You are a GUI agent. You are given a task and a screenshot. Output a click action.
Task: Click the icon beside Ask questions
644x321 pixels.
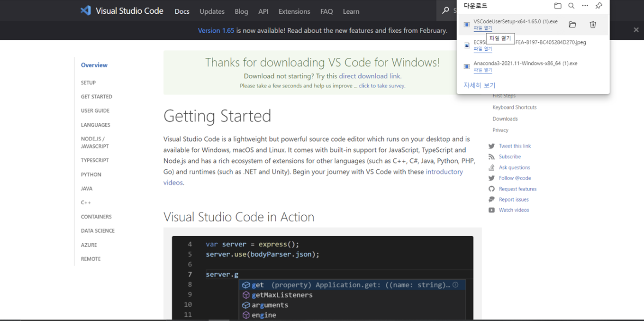pos(491,167)
